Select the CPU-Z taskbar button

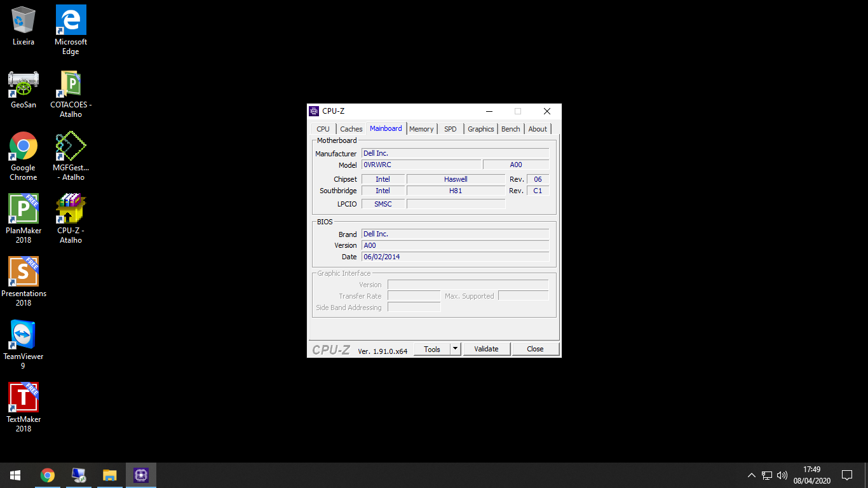pyautogui.click(x=141, y=475)
